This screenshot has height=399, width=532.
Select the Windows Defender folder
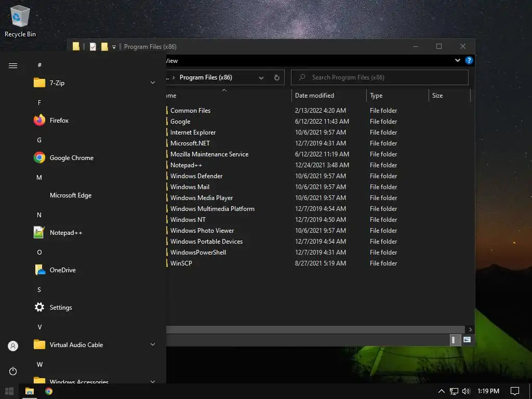196,176
